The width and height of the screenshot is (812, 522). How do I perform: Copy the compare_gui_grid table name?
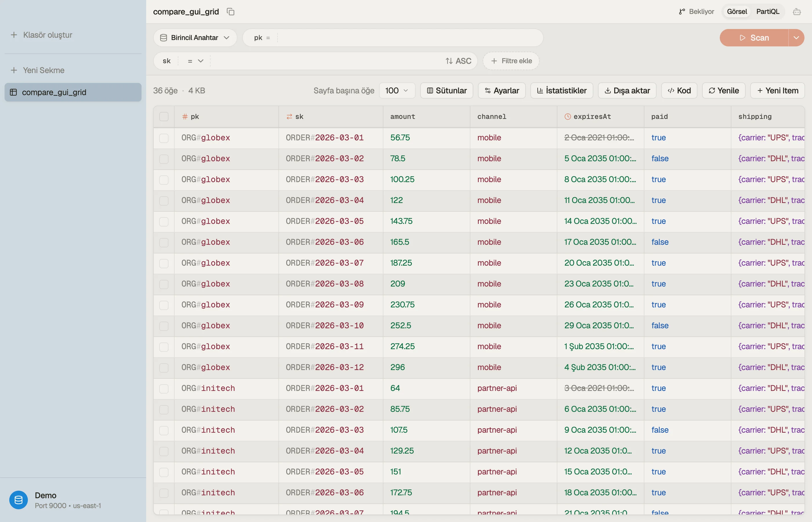(x=231, y=12)
